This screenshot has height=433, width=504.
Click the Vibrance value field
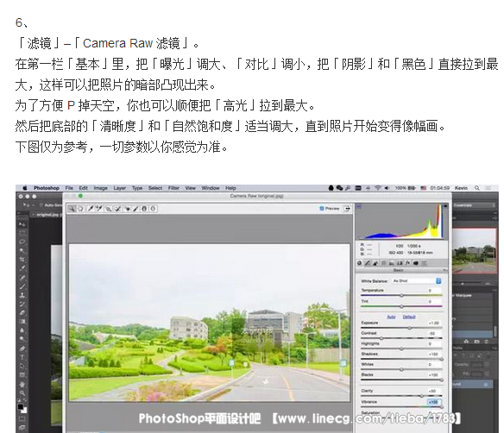tap(434, 402)
